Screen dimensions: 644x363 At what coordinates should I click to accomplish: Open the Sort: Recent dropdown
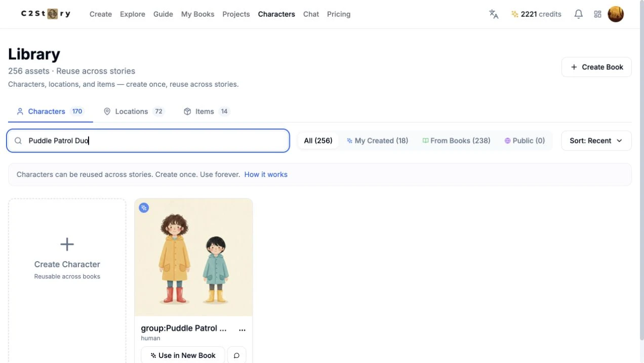click(596, 141)
